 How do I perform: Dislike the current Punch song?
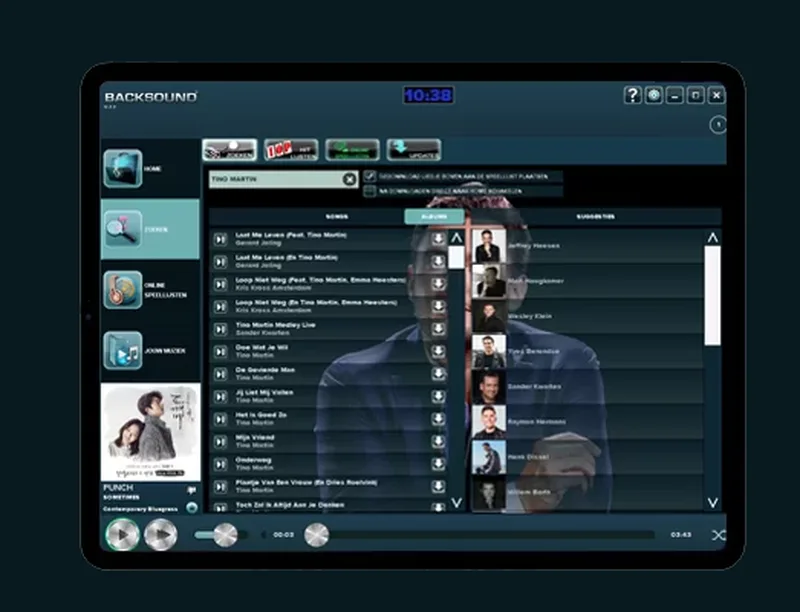(191, 491)
